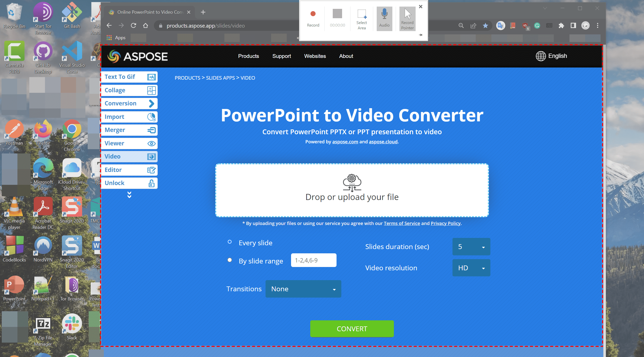Open the Support menu item
Viewport: 644px width, 357px height.
281,56
